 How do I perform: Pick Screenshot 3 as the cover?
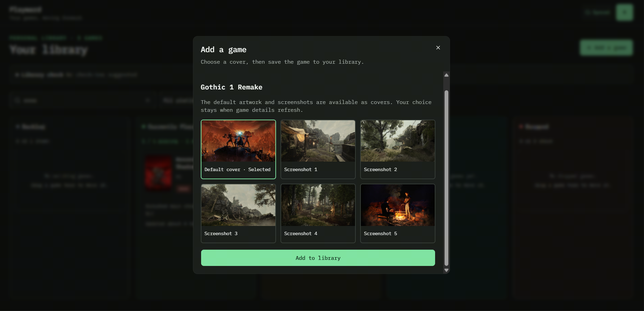click(238, 213)
